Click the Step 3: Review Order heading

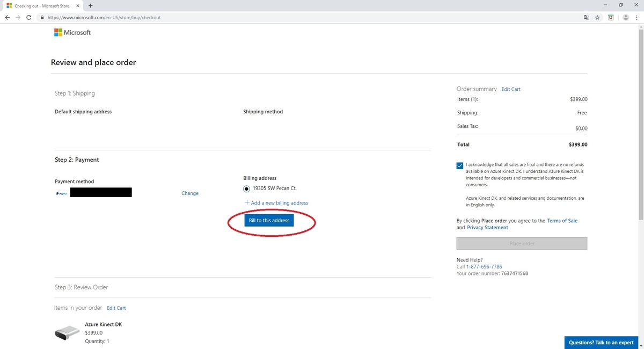(82, 287)
